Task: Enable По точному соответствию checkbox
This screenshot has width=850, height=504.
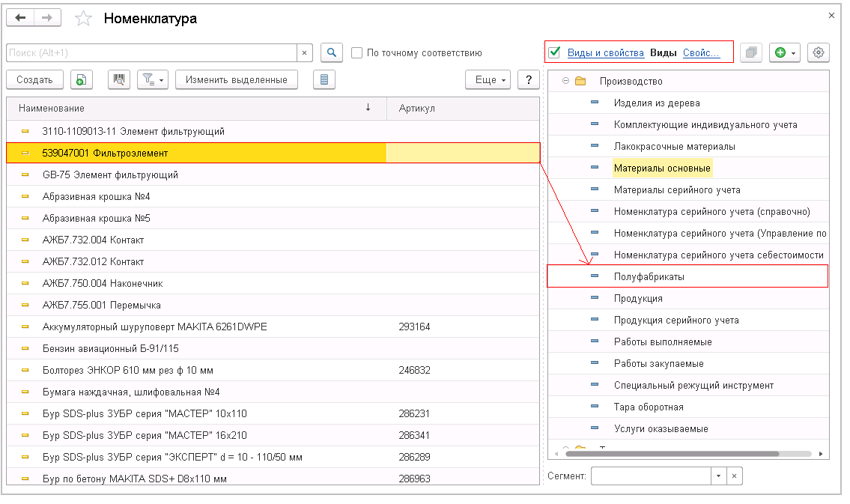Action: pyautogui.click(x=357, y=53)
